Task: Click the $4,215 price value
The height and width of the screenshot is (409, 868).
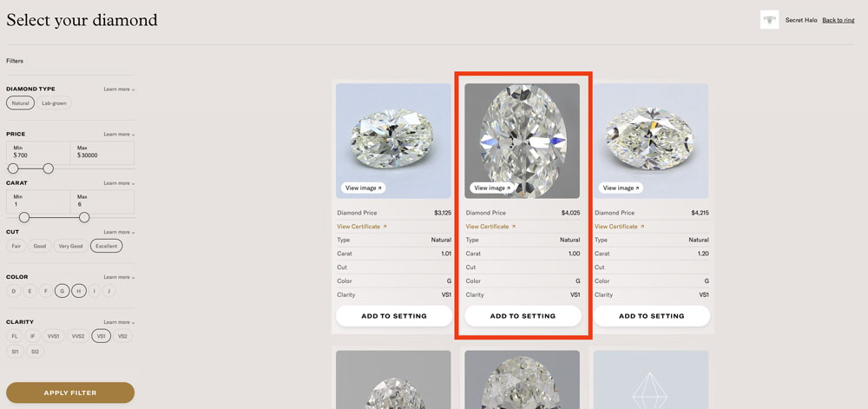Action: tap(700, 213)
